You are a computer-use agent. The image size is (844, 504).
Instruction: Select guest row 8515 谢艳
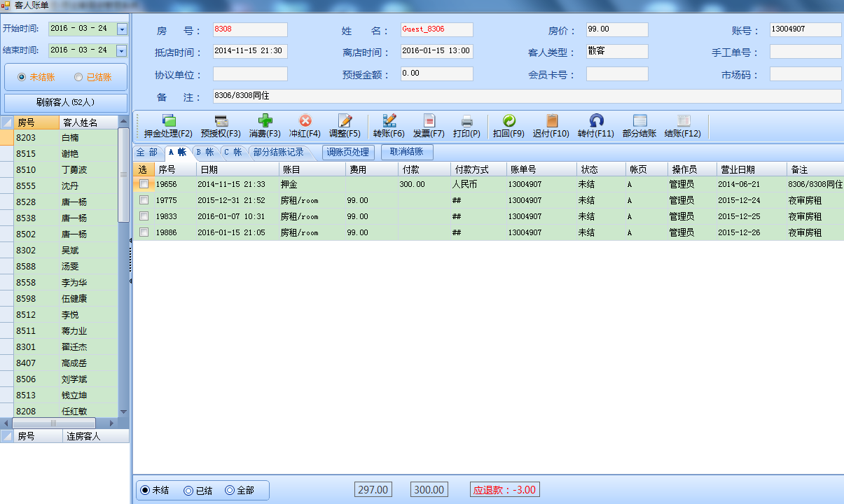pyautogui.click(x=66, y=153)
